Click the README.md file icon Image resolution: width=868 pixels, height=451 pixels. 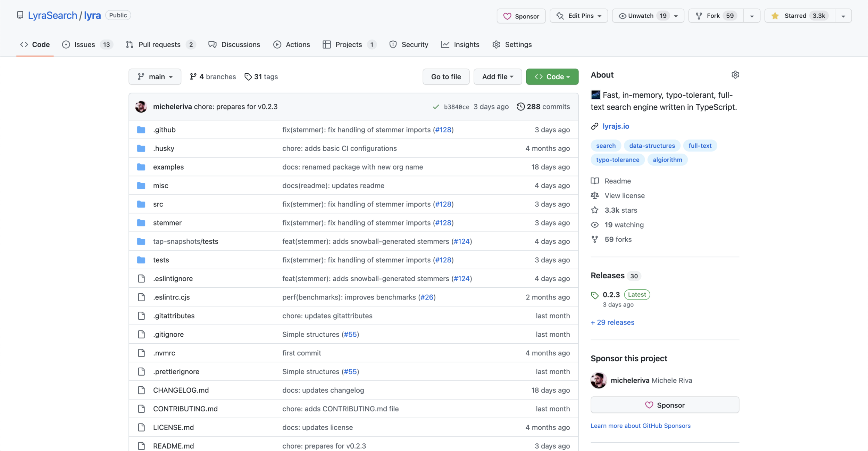click(141, 446)
